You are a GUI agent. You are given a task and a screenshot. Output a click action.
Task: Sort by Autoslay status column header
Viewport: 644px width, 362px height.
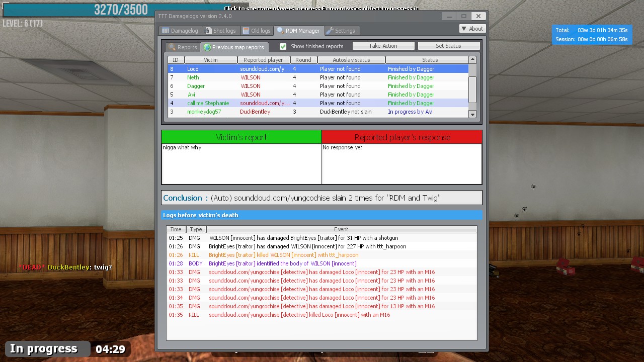pos(351,60)
